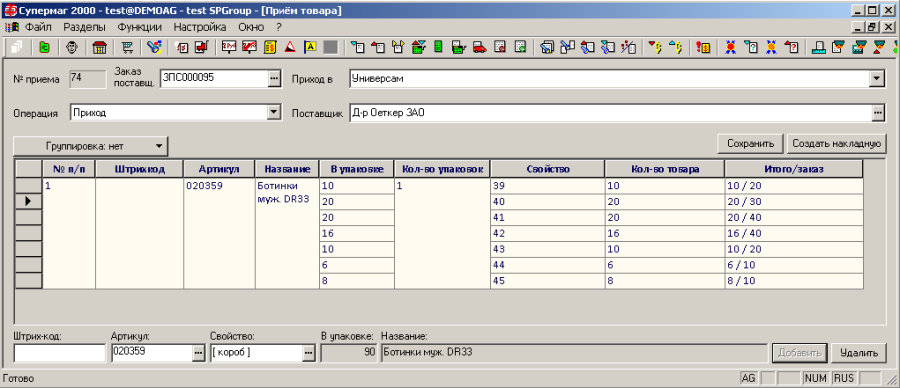Open Свойство ellipsis browse button
Viewport: 900px width, 388px height.
point(309,354)
